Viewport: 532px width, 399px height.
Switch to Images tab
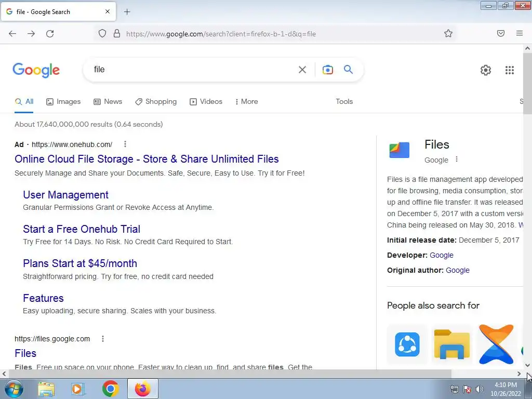tap(63, 101)
